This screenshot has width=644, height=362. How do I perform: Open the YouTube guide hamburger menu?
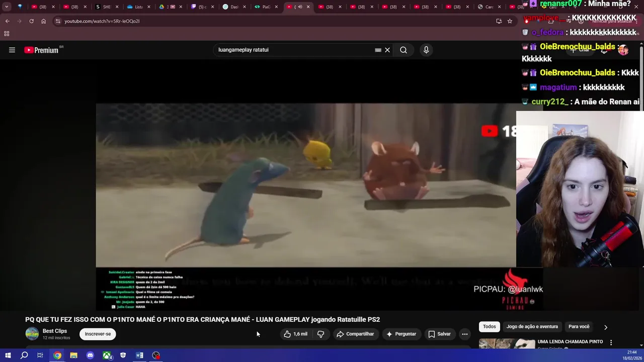[12, 50]
